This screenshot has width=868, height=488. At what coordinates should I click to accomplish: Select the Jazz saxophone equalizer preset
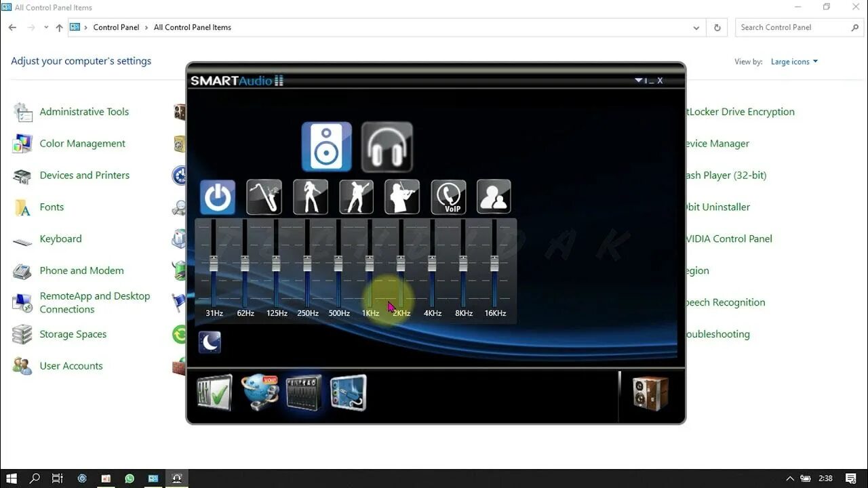(264, 197)
